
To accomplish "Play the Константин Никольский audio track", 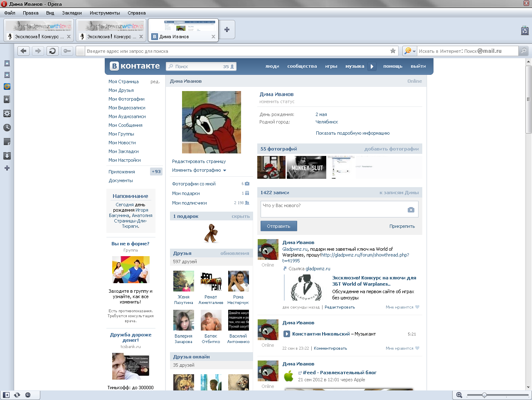I will click(x=286, y=334).
